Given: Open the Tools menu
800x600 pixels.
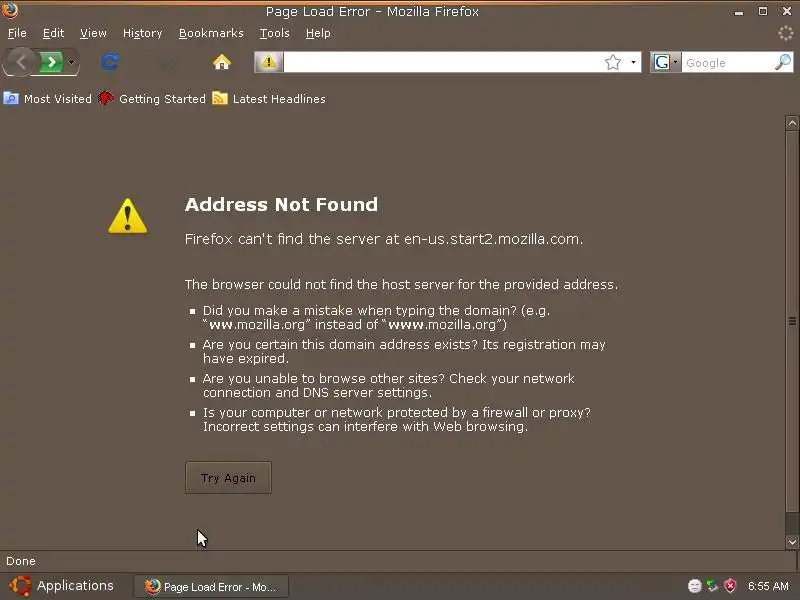Looking at the screenshot, I should 274,33.
